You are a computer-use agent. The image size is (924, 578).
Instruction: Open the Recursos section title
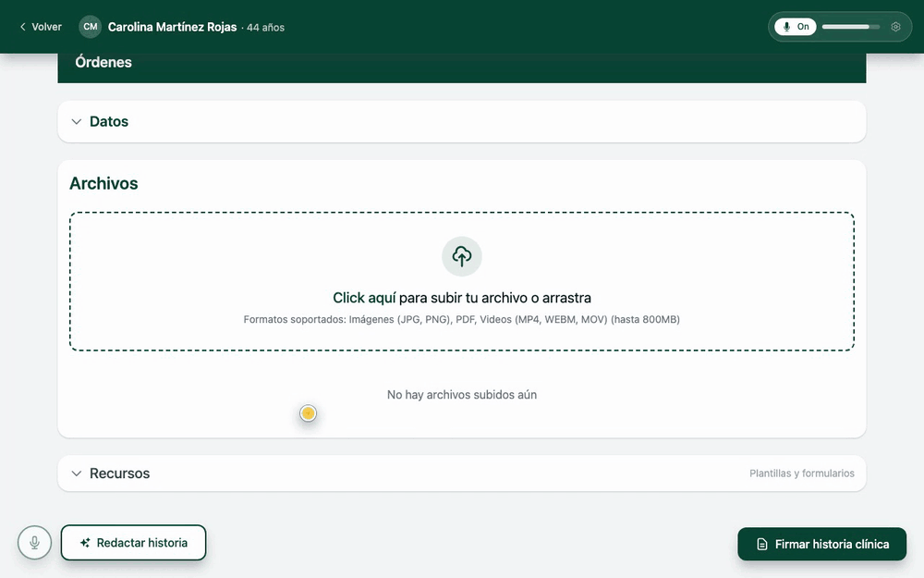pos(119,473)
